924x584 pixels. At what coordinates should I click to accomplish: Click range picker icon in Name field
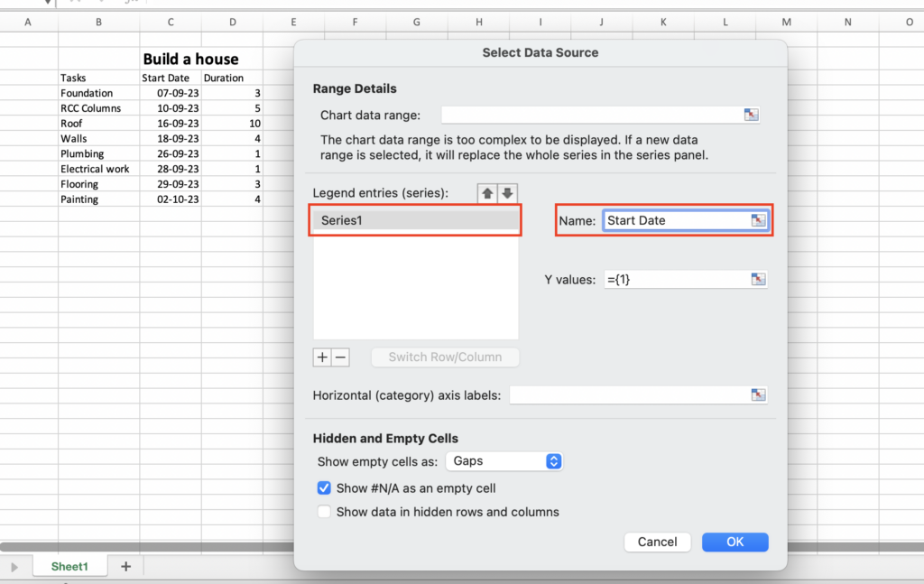(758, 220)
